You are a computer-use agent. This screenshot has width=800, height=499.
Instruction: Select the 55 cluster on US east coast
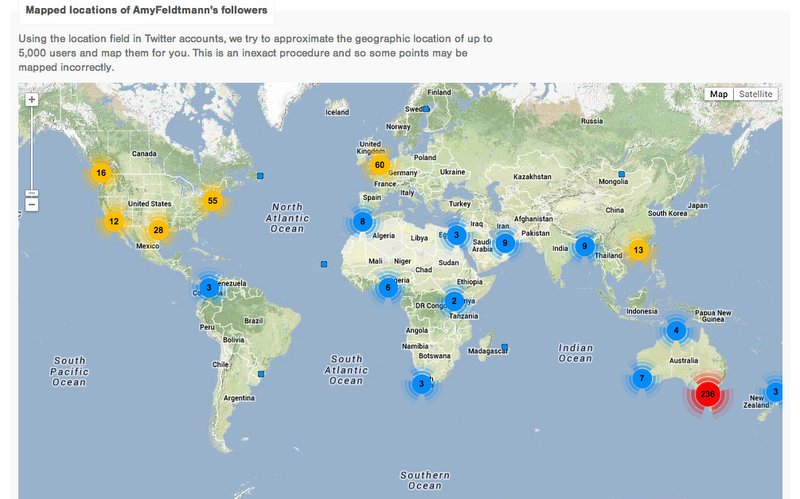(x=212, y=200)
